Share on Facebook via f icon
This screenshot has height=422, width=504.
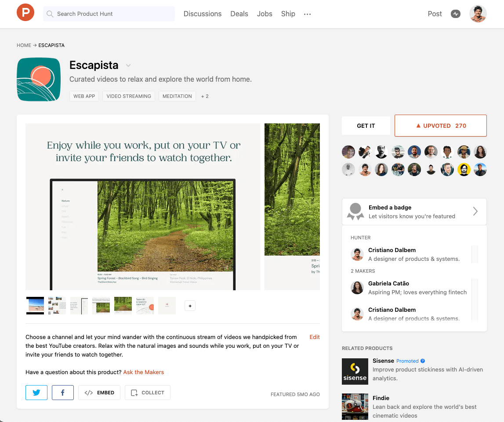(63, 393)
